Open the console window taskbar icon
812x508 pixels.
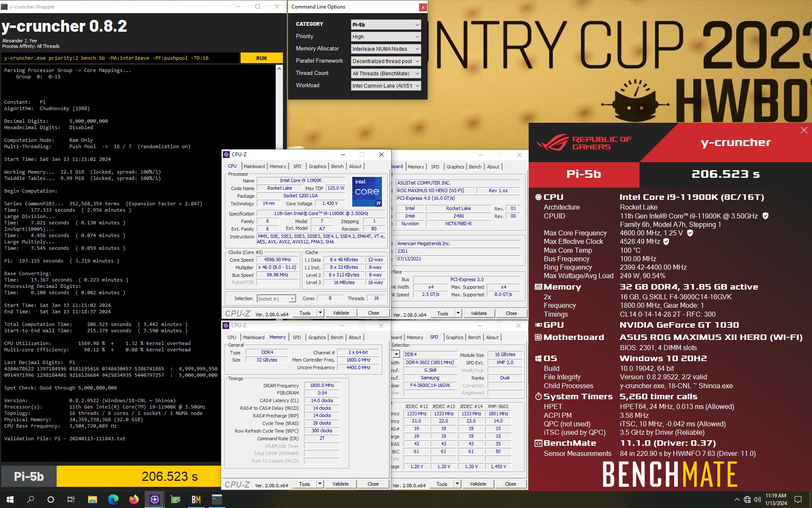pos(217,500)
